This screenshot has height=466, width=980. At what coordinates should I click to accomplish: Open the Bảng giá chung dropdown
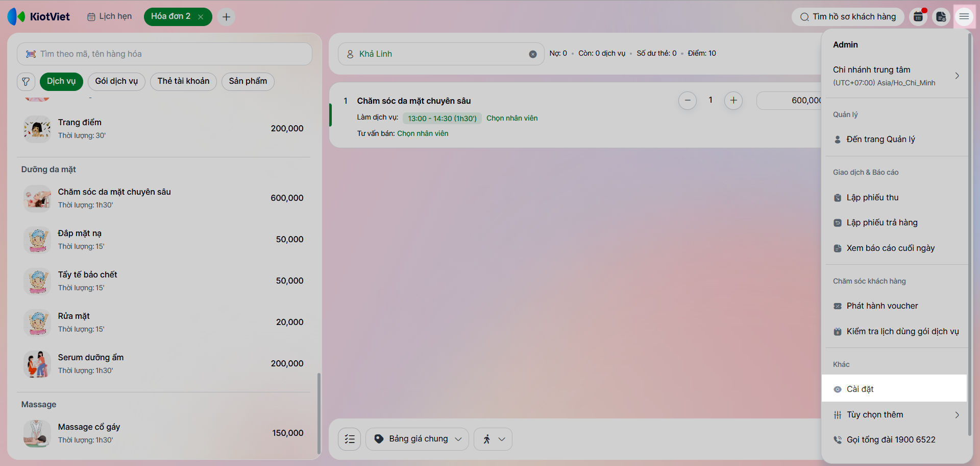(417, 439)
